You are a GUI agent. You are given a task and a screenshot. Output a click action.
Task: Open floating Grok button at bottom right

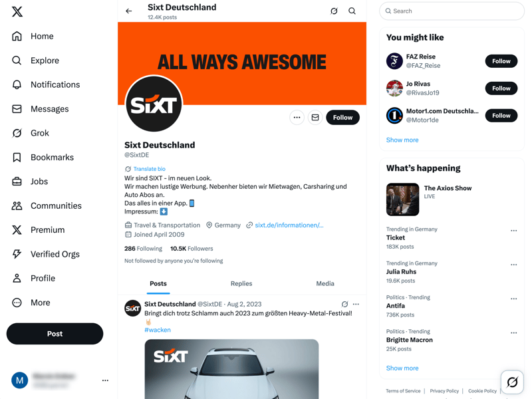[512, 382]
